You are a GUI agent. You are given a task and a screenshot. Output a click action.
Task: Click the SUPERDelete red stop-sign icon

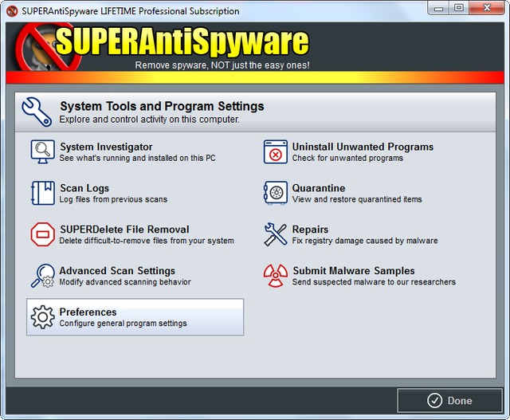point(42,234)
